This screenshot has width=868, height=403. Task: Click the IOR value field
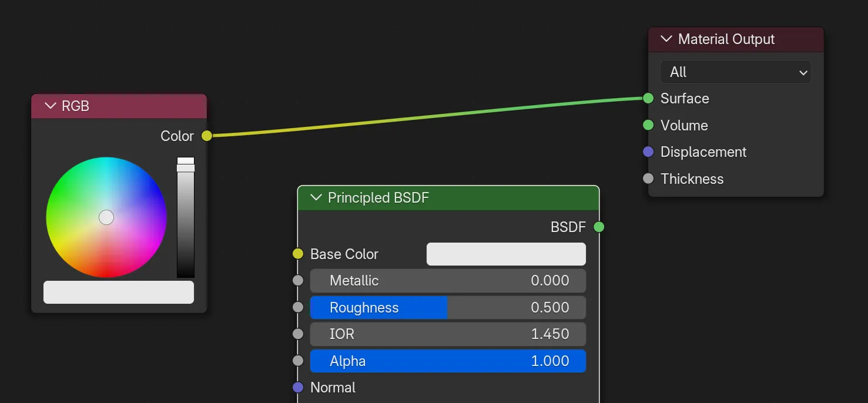tap(448, 334)
